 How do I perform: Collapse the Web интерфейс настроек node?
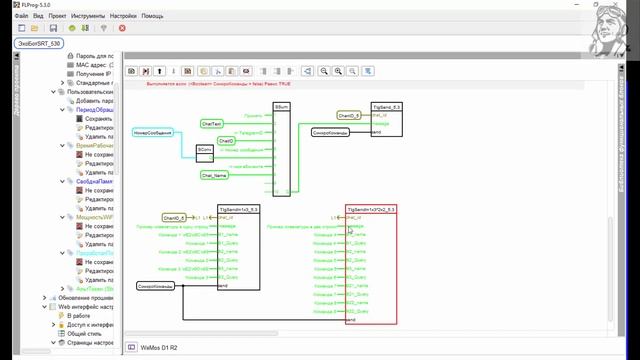click(x=44, y=307)
